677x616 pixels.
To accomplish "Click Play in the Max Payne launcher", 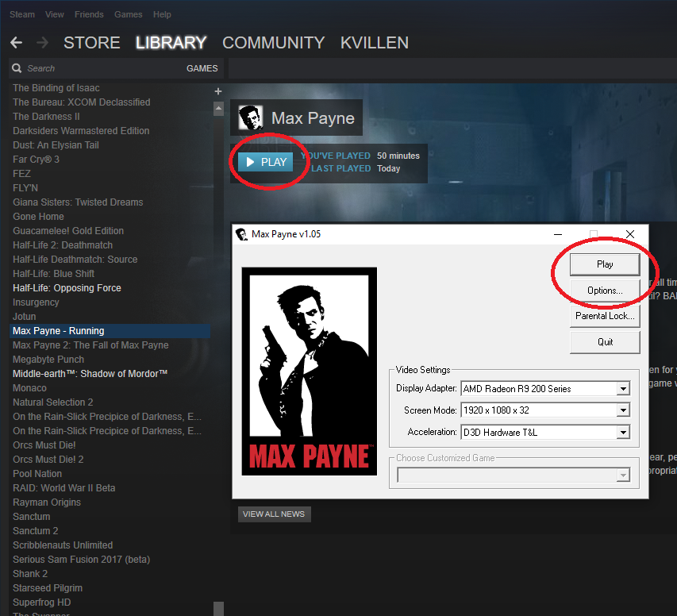I will click(x=605, y=264).
